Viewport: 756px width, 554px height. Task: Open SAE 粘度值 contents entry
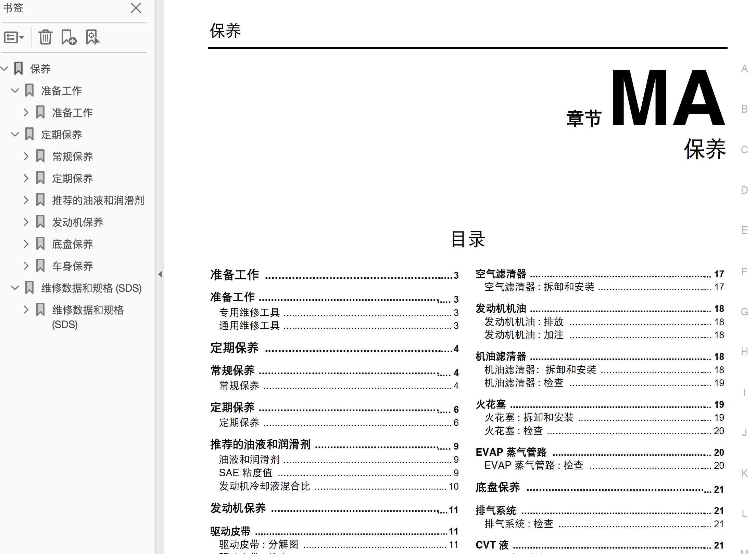(339, 473)
